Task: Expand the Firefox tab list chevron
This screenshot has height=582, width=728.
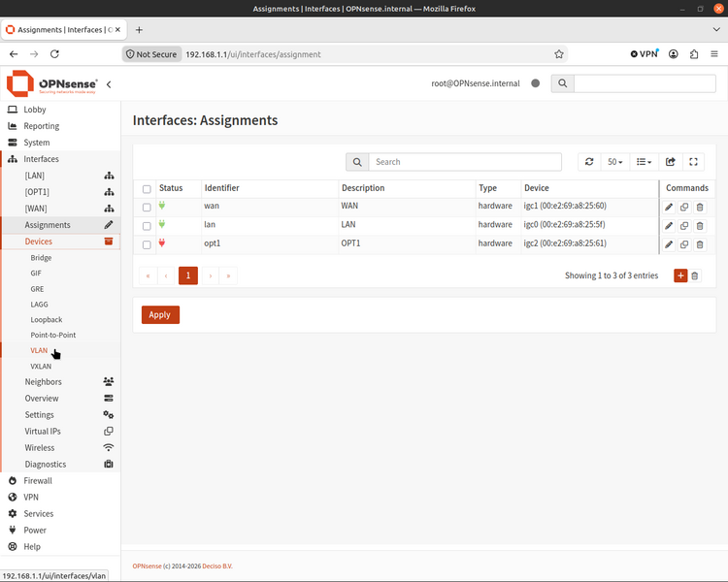Action: [716, 30]
